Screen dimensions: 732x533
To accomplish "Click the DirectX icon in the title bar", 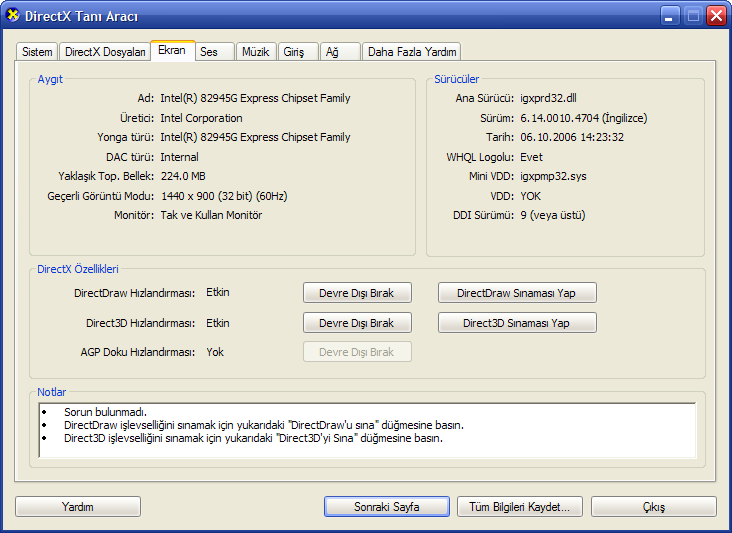I will (13, 15).
